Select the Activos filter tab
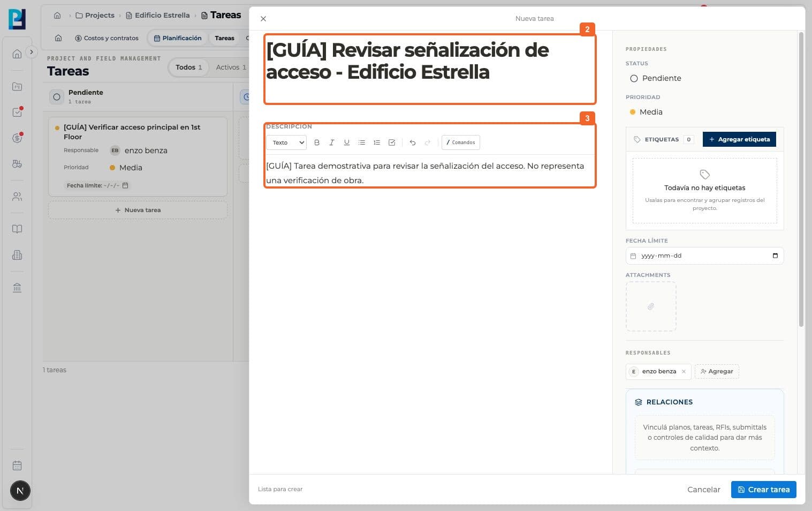The height and width of the screenshot is (511, 812). (231, 67)
